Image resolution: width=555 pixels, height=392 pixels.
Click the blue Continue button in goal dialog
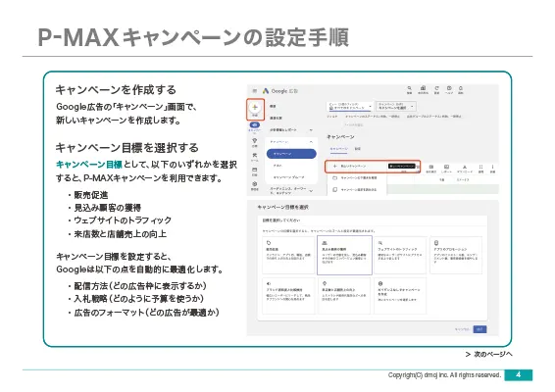click(x=479, y=329)
